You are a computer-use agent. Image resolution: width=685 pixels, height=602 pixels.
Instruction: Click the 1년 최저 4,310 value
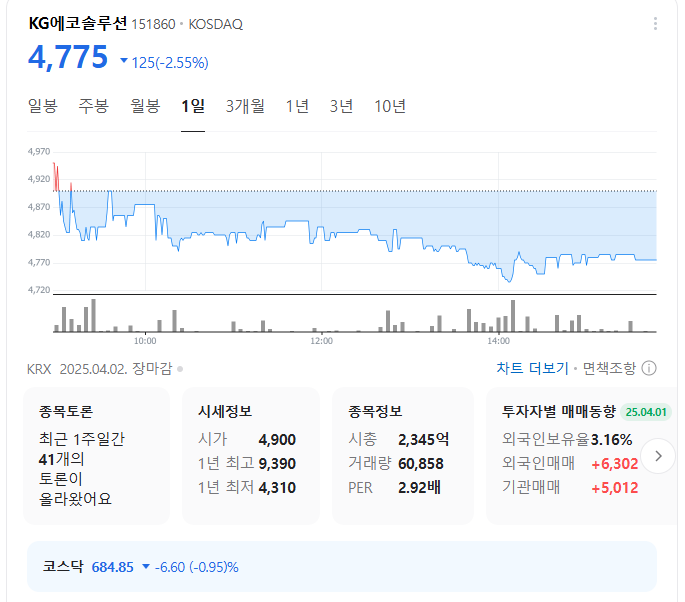pyautogui.click(x=277, y=487)
